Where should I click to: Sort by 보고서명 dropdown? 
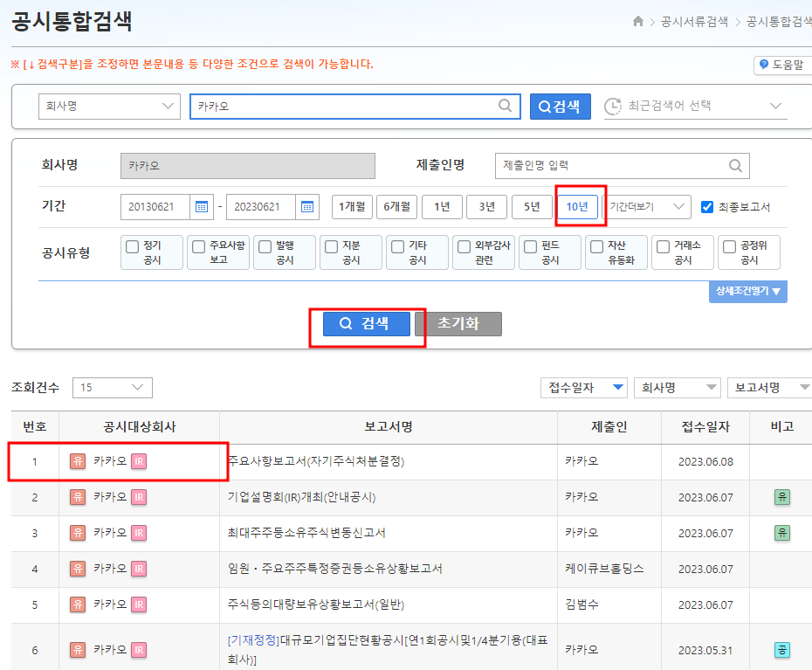[x=769, y=388]
